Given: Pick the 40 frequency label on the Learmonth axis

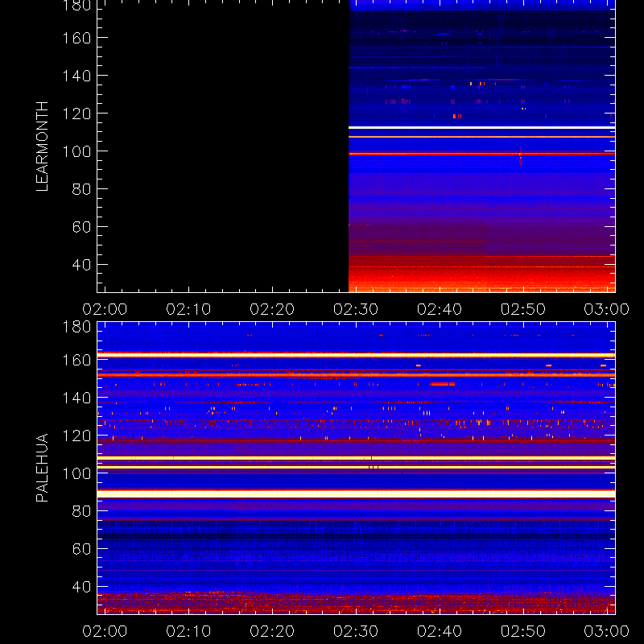Looking at the screenshot, I should (81, 265).
